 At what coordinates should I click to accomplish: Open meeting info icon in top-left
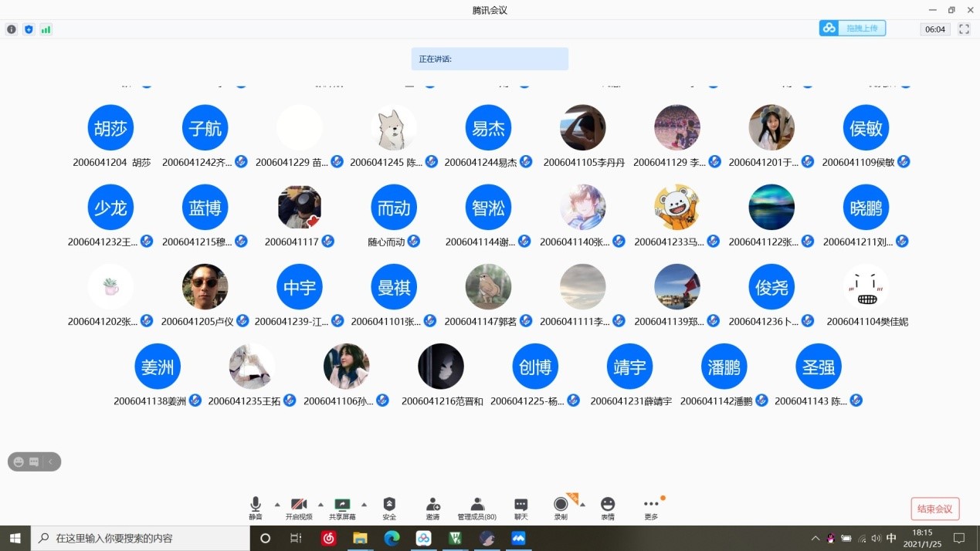(x=12, y=29)
